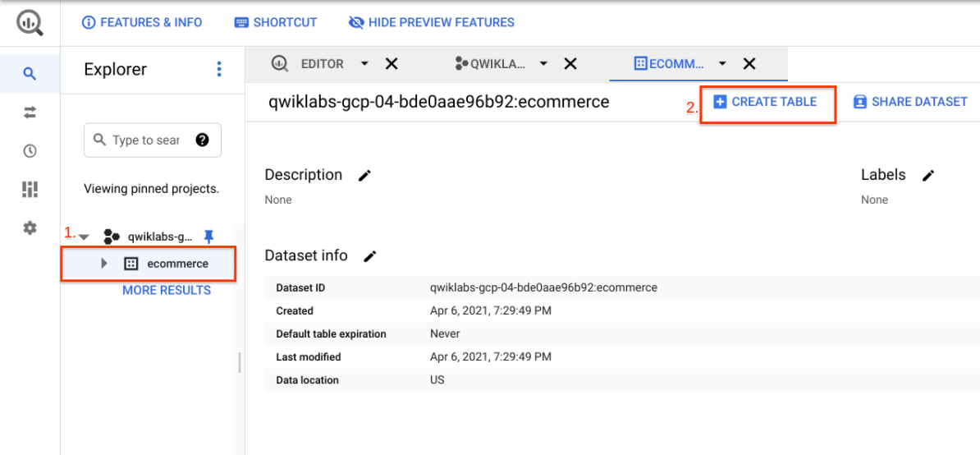Expand the ecommerce dataset node

tap(104, 264)
